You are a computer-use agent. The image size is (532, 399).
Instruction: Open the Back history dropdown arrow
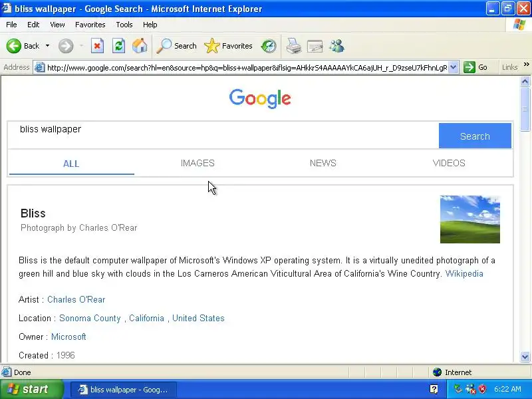pos(47,46)
